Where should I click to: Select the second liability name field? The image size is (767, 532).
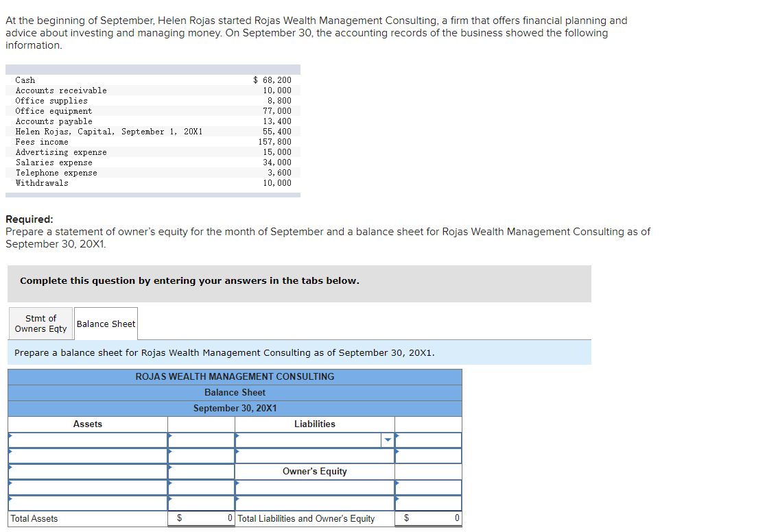tap(314, 456)
